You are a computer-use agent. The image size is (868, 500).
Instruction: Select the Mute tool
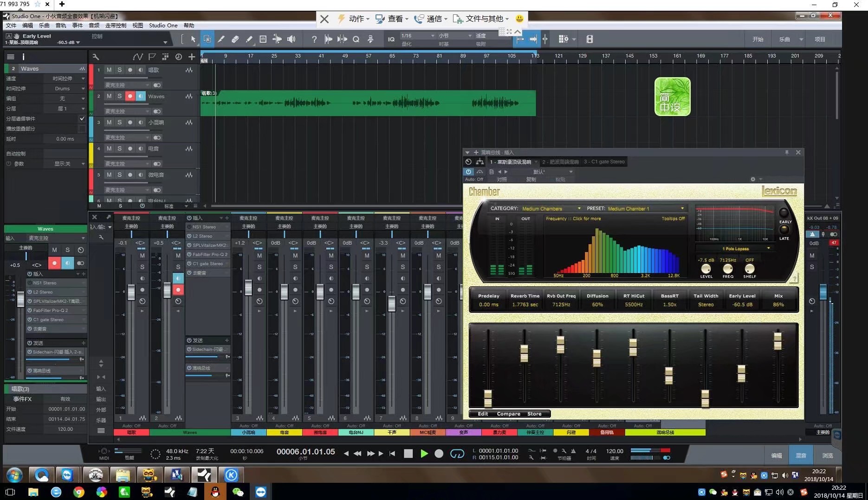pos(263,39)
